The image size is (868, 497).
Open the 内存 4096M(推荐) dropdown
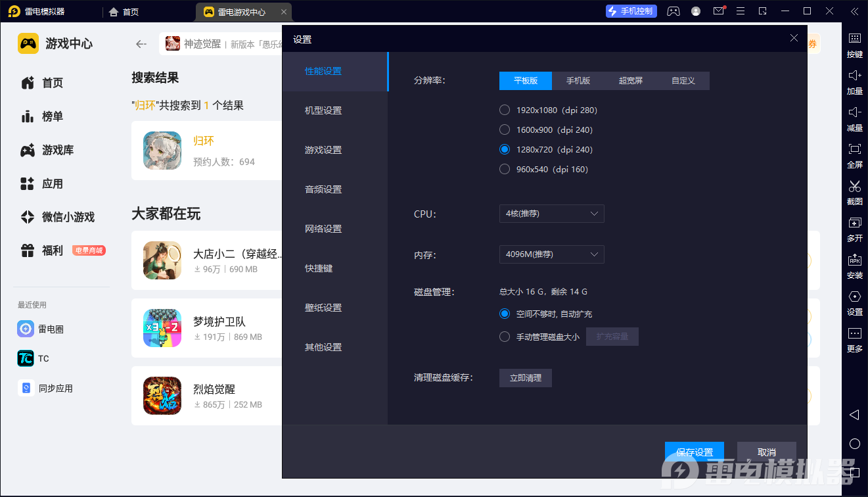552,254
